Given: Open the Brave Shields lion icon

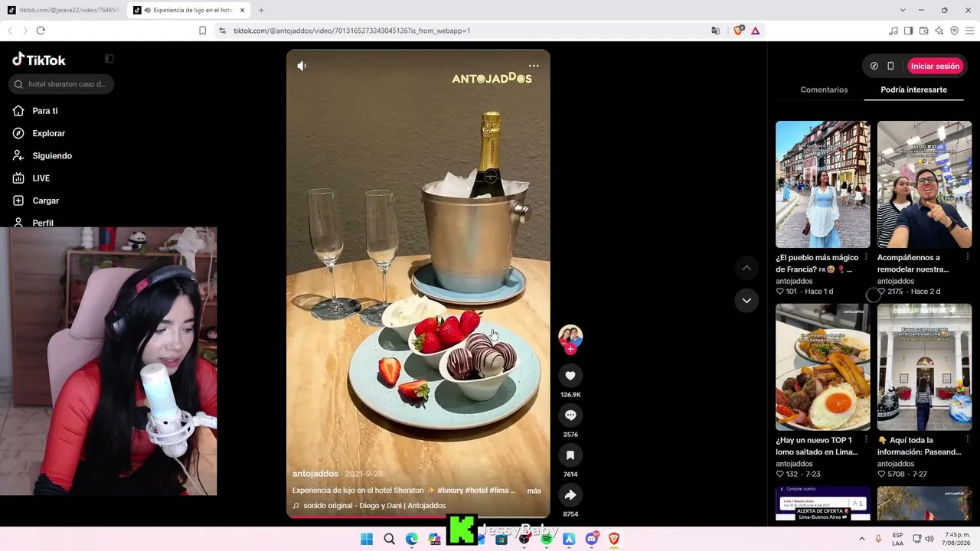Looking at the screenshot, I should [738, 31].
